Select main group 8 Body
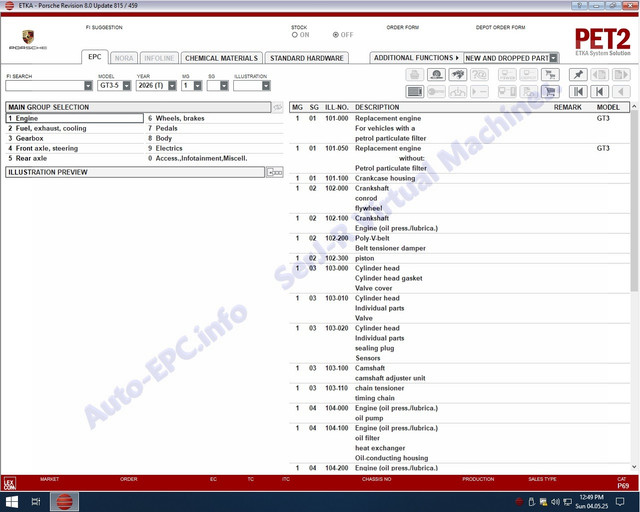640x512 pixels. (215, 138)
